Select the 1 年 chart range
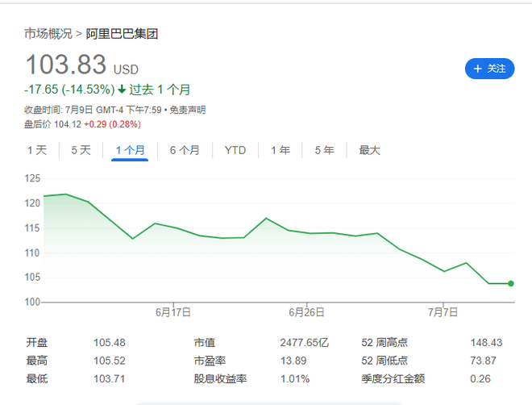Viewport: 532px width, 405px height. tap(281, 150)
